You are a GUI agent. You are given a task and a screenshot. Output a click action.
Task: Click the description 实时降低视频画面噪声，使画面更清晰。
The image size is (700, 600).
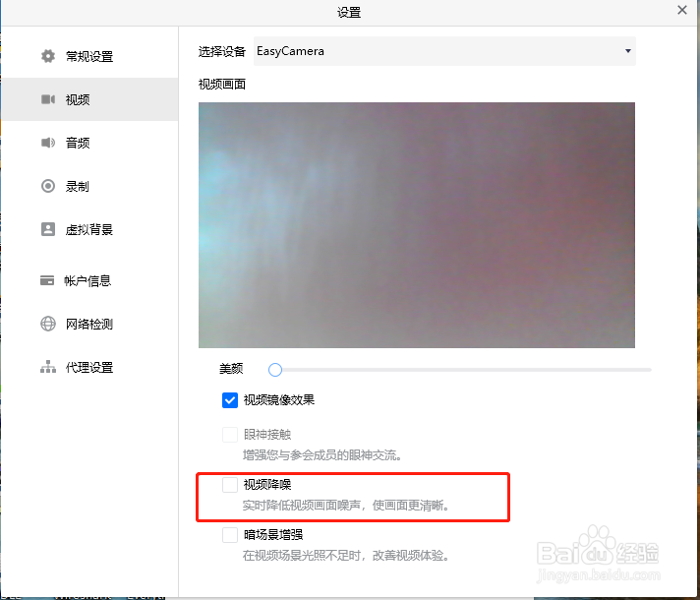[345, 506]
